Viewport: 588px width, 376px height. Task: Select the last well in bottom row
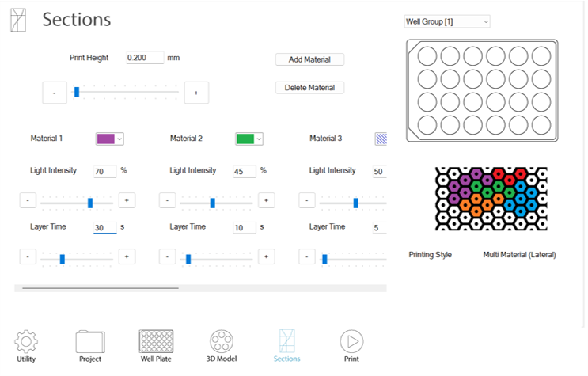tap(541, 125)
